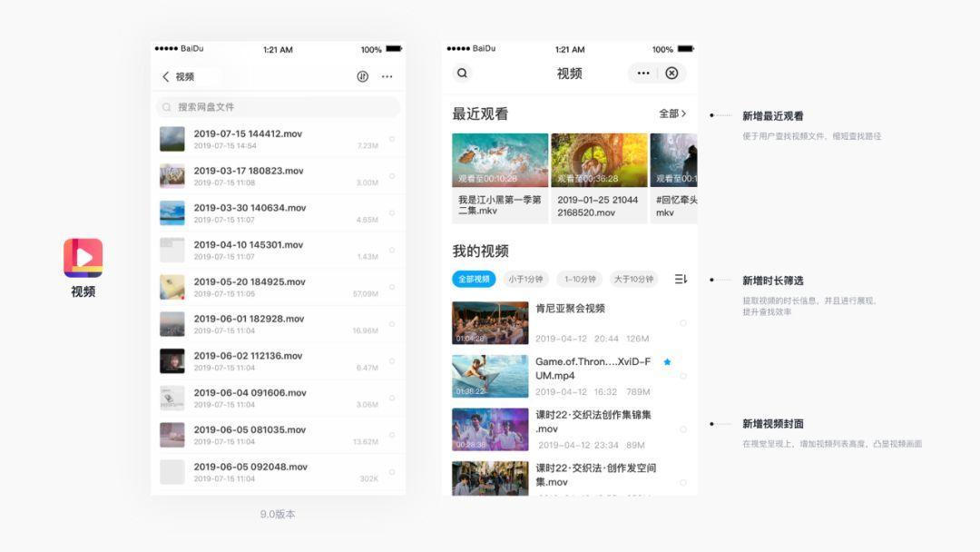Filter videos by 大于10分钟
The height and width of the screenshot is (552, 980).
click(632, 280)
